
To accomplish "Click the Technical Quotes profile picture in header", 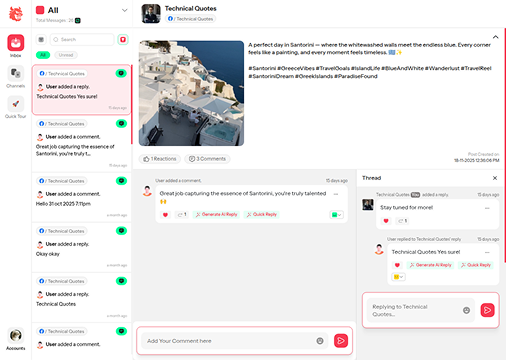I will (151, 14).
